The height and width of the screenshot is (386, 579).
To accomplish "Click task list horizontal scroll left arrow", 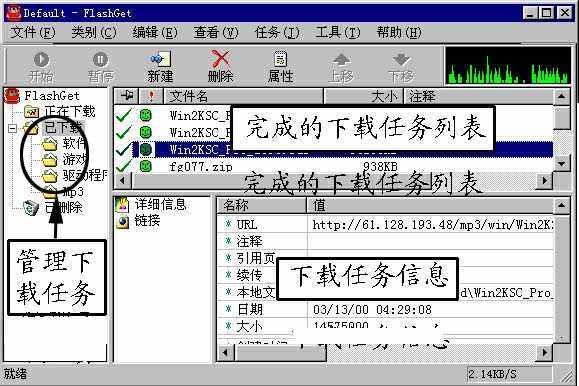I will click(x=123, y=181).
